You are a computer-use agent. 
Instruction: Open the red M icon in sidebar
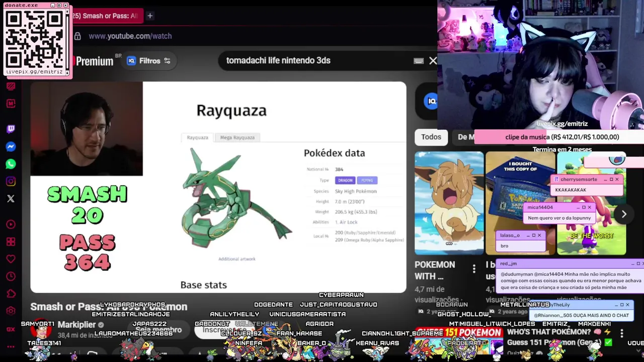11,103
